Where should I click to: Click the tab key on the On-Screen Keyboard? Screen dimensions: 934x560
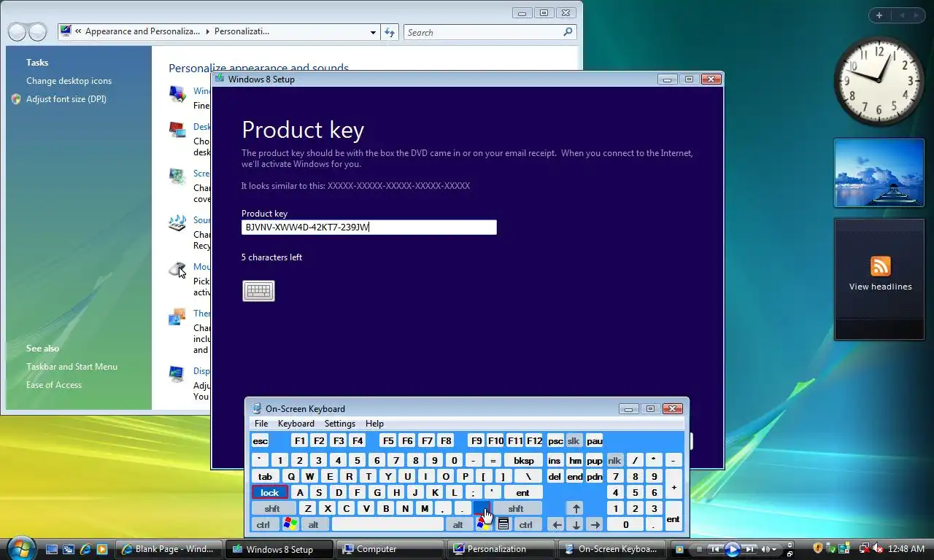click(x=266, y=476)
